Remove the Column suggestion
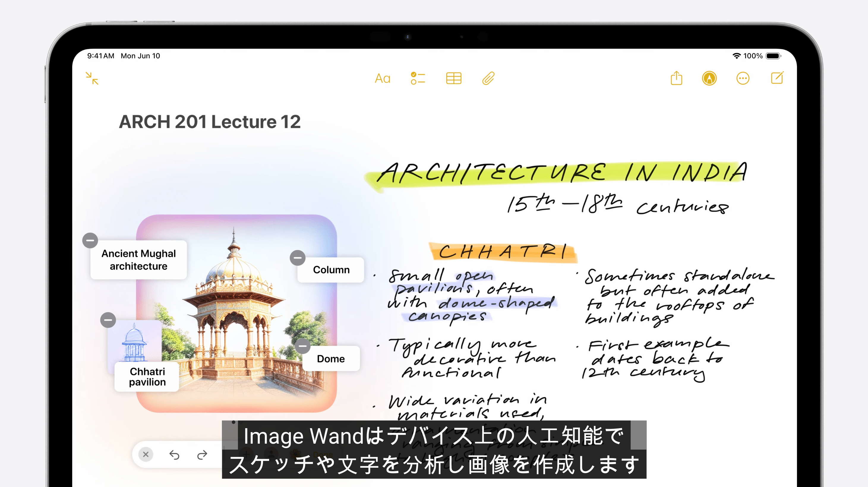Screen dimensions: 868x487 298,258
